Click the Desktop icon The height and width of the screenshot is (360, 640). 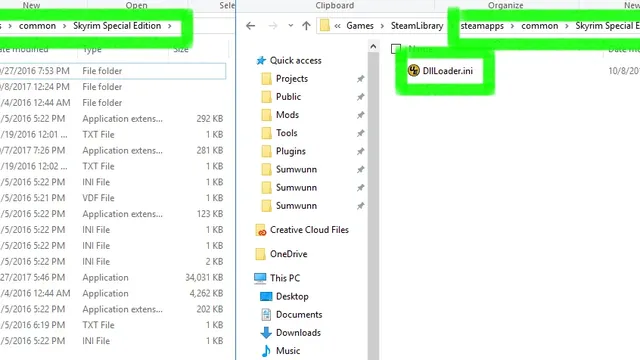(266, 296)
